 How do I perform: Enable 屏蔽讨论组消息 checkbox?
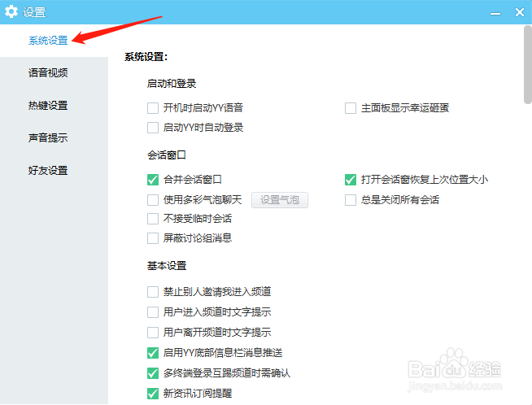click(x=153, y=238)
